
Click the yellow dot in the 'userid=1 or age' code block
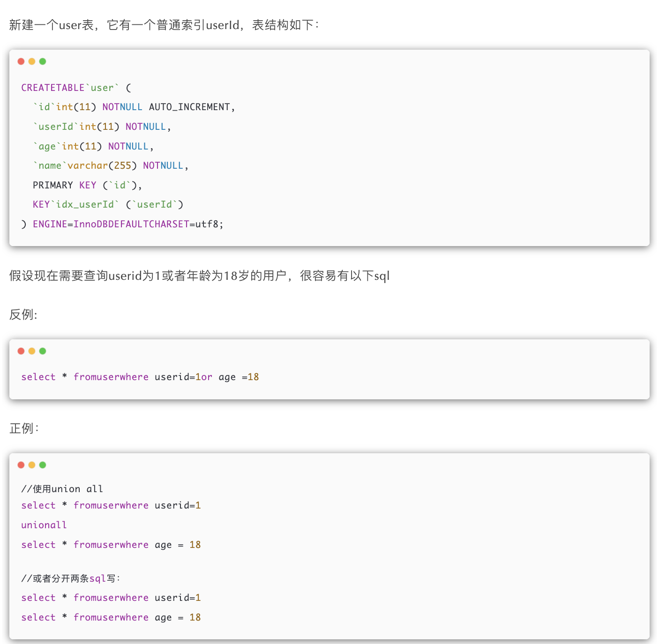click(32, 351)
